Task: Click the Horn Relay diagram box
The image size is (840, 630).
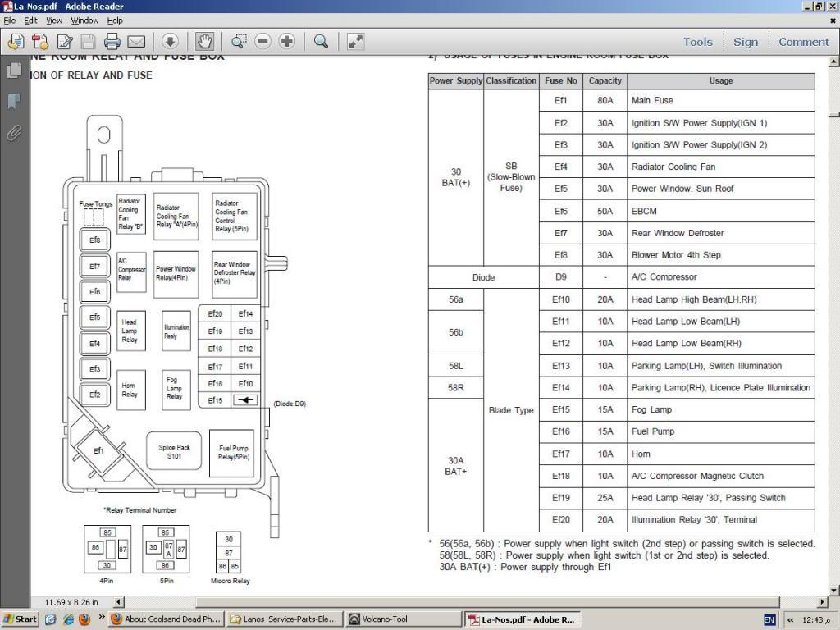Action: pos(130,390)
